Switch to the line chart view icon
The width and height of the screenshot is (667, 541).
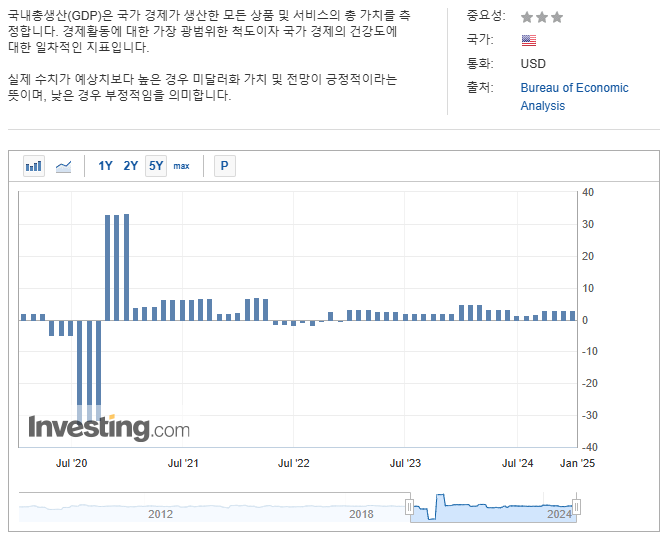click(x=63, y=166)
